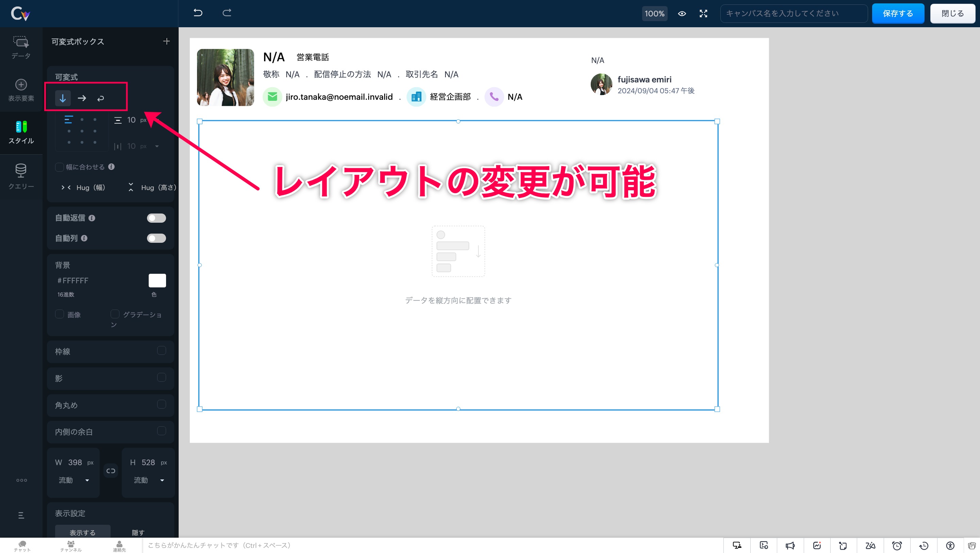Enable the 枠線 checkbox
This screenshot has height=553, width=980.
click(161, 350)
